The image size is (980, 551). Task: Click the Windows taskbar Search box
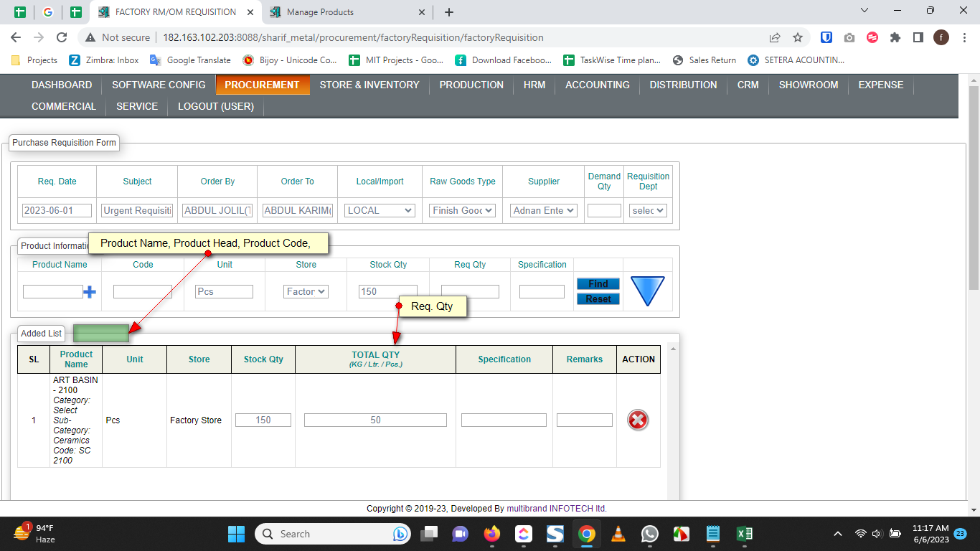(332, 534)
